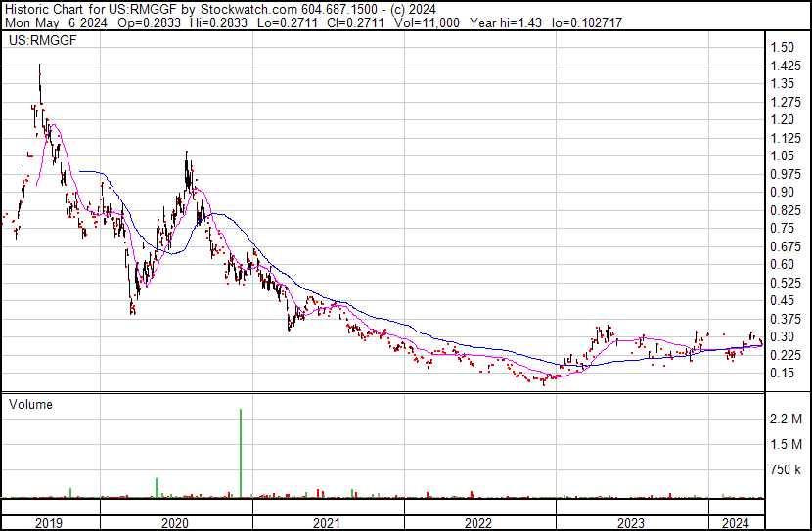Screen dimensions: 812x531
Task: Click the 0.825 price axis label
Action: coord(786,210)
